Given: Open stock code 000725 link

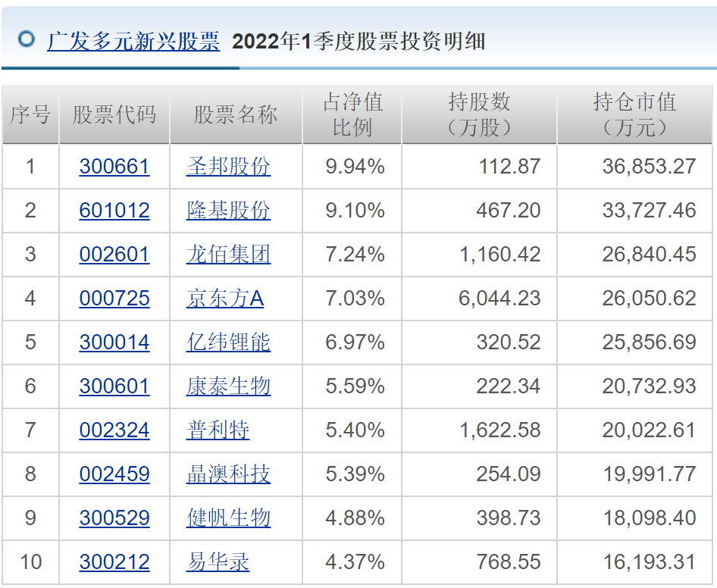Looking at the screenshot, I should click(114, 298).
